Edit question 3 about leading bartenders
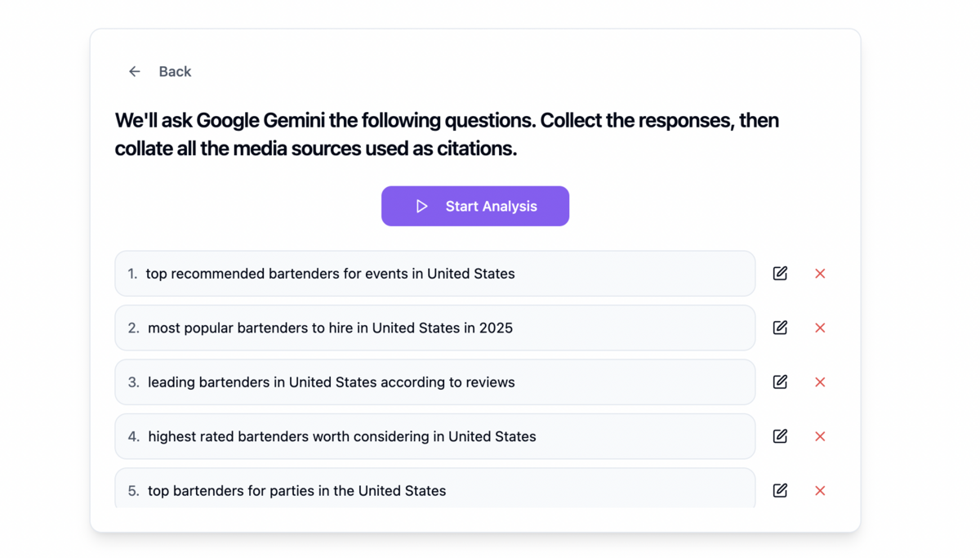The image size is (980, 558). [x=780, y=382]
